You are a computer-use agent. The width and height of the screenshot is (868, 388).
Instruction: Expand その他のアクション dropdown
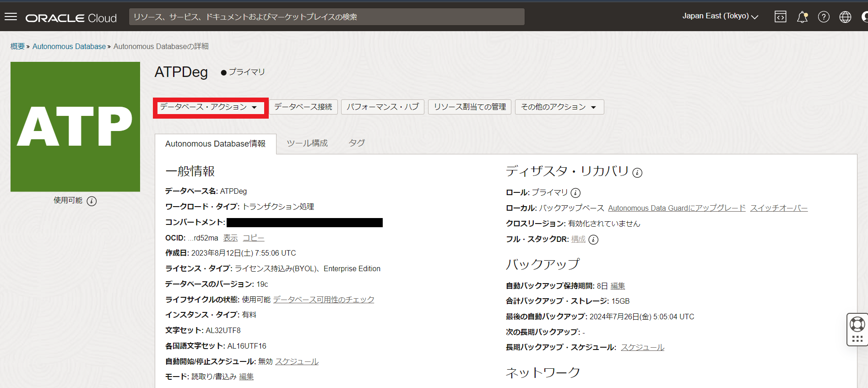point(559,107)
